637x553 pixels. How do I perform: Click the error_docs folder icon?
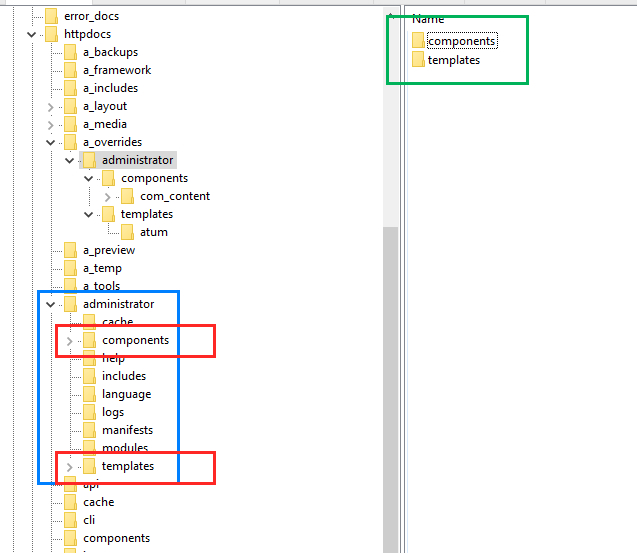(51, 16)
